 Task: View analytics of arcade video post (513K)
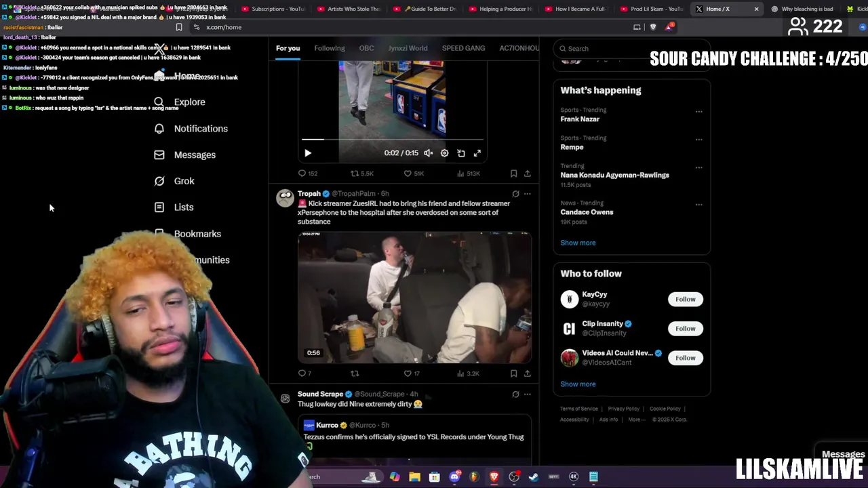click(468, 174)
